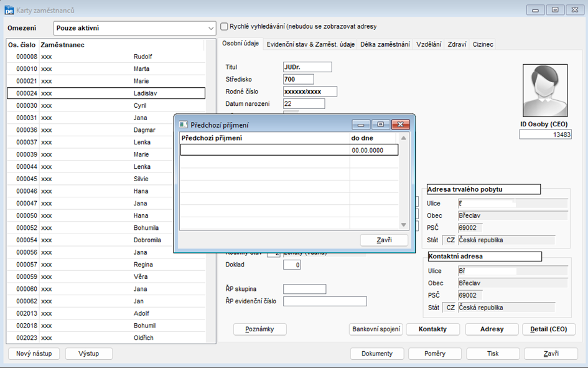This screenshot has height=368, width=588.
Task: Click the scroll-up arrow in Předchozí příjmení list
Action: 403,138
